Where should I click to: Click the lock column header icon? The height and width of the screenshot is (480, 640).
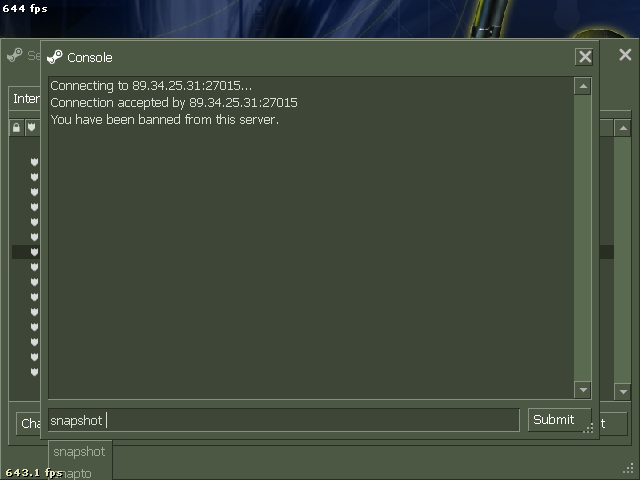[x=16, y=128]
